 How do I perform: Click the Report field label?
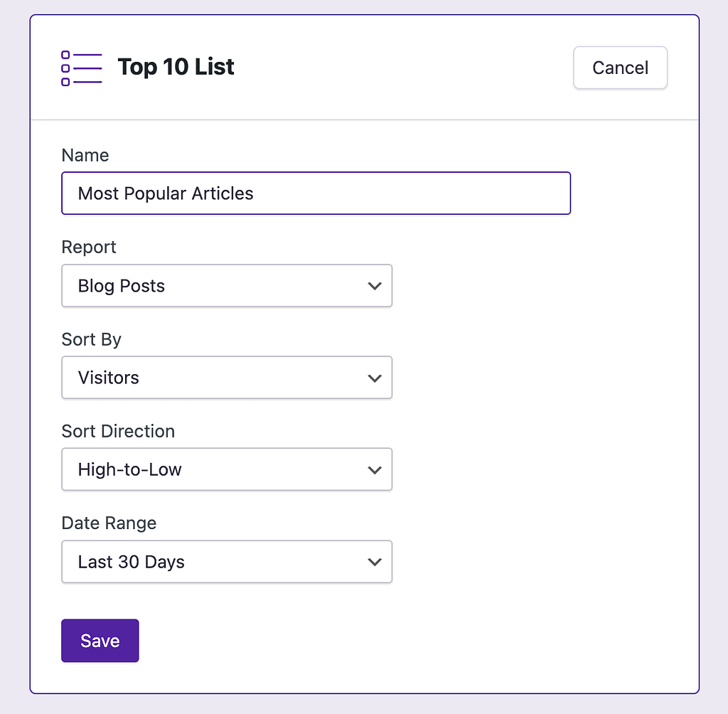89,247
